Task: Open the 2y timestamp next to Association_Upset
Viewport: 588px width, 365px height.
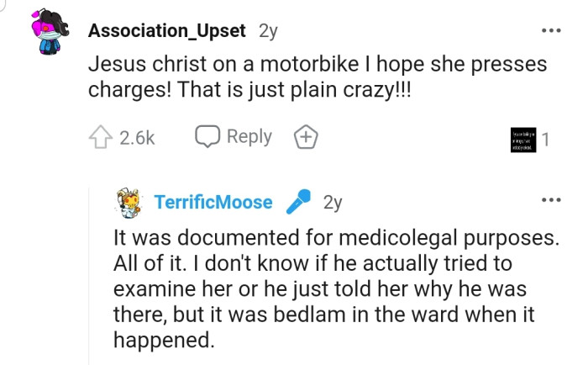Action: [268, 31]
